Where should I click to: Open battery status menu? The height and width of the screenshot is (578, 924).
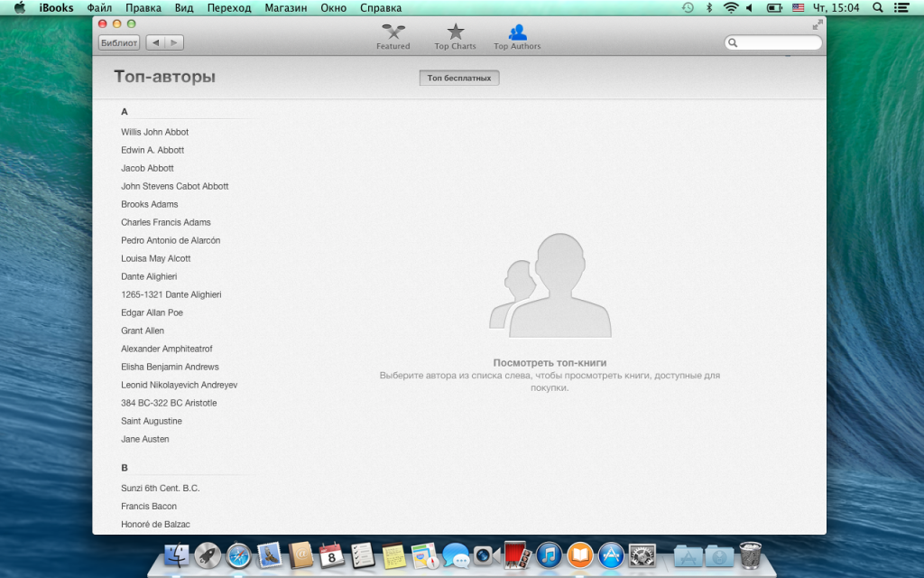coord(773,7)
